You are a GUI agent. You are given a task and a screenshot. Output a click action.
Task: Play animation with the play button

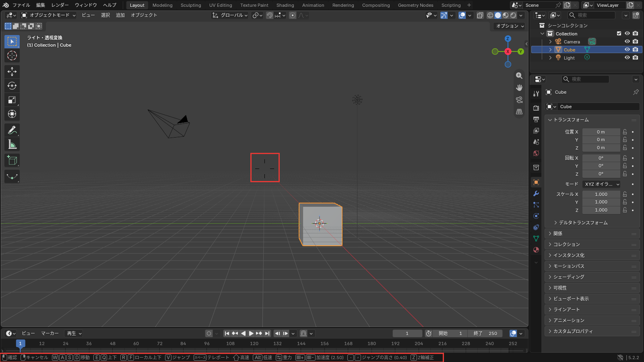[251, 333]
